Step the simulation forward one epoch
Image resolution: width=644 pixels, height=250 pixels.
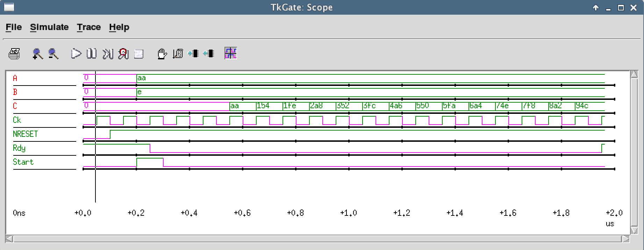(x=107, y=54)
